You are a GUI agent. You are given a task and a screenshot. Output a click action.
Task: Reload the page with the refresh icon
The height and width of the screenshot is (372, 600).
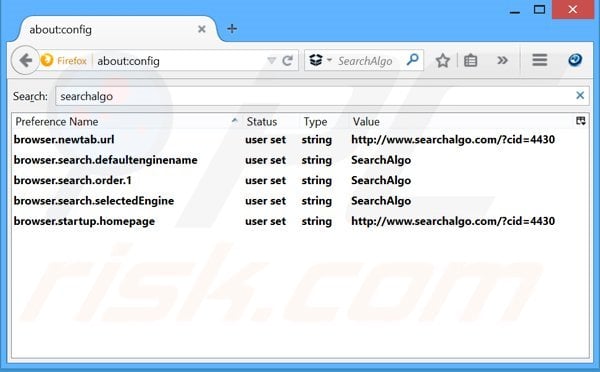(288, 60)
